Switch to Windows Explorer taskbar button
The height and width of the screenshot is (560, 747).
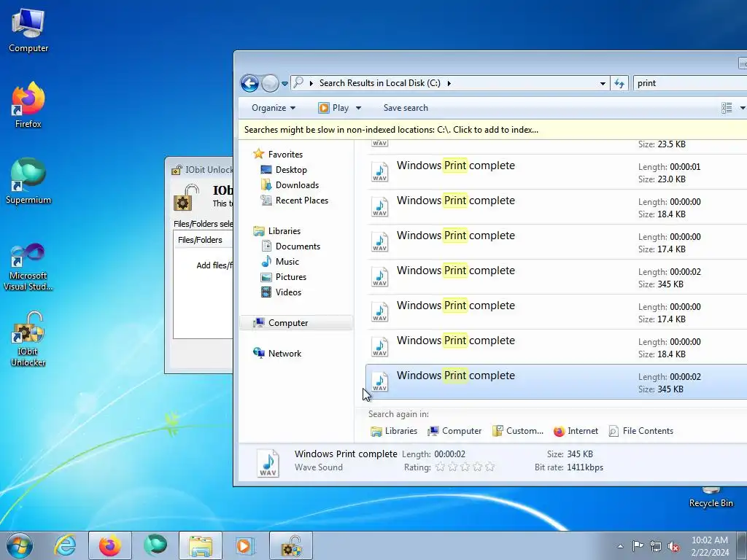(x=201, y=545)
